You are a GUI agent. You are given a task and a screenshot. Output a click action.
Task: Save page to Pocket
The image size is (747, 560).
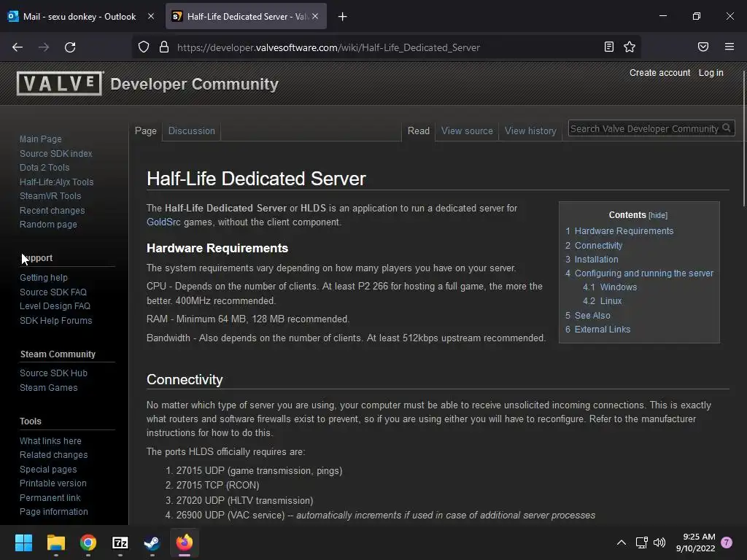[703, 47]
